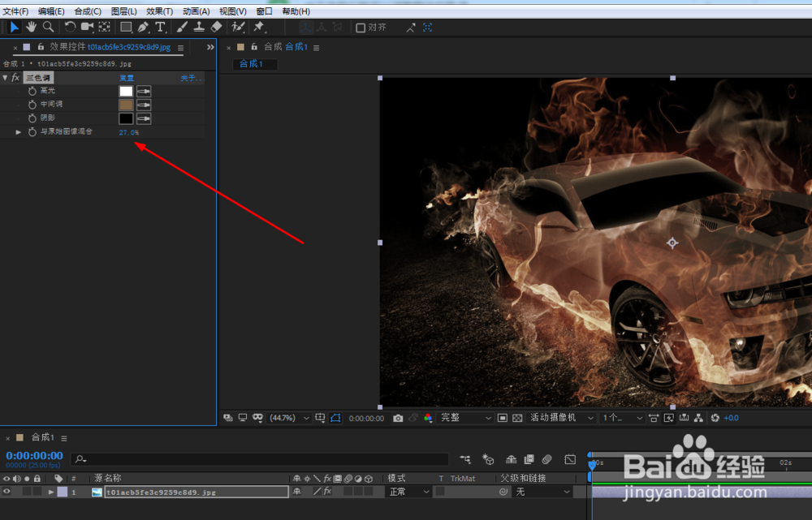Open the magnification (44.7%) dropdown
The image size is (812, 520).
coord(289,418)
